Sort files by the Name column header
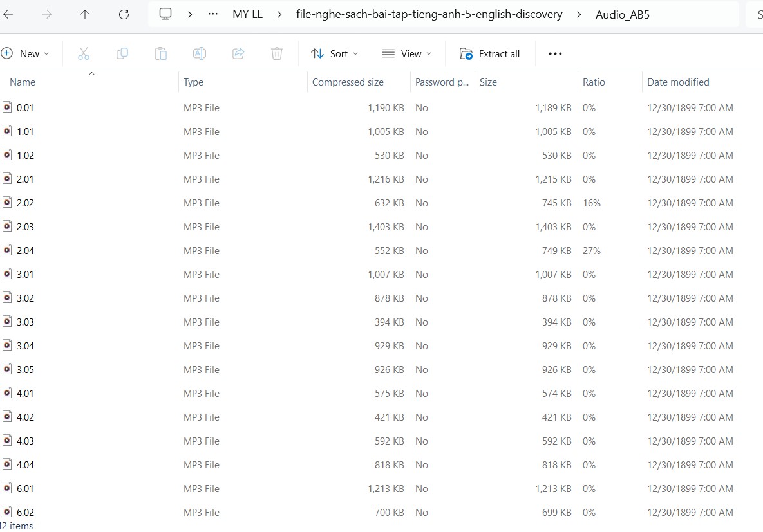The width and height of the screenshot is (763, 532). 22,82
